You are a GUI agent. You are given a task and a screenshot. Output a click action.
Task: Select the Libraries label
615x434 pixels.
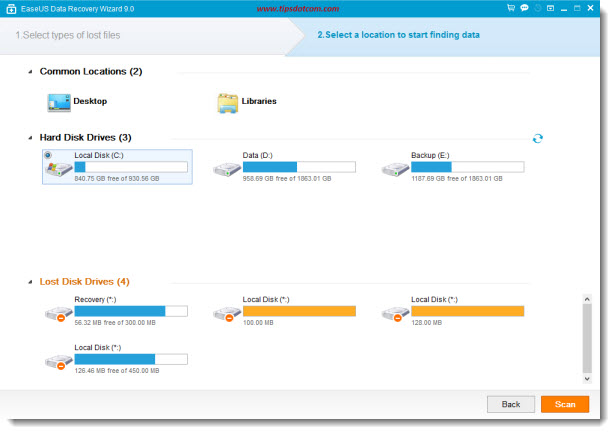click(x=259, y=101)
